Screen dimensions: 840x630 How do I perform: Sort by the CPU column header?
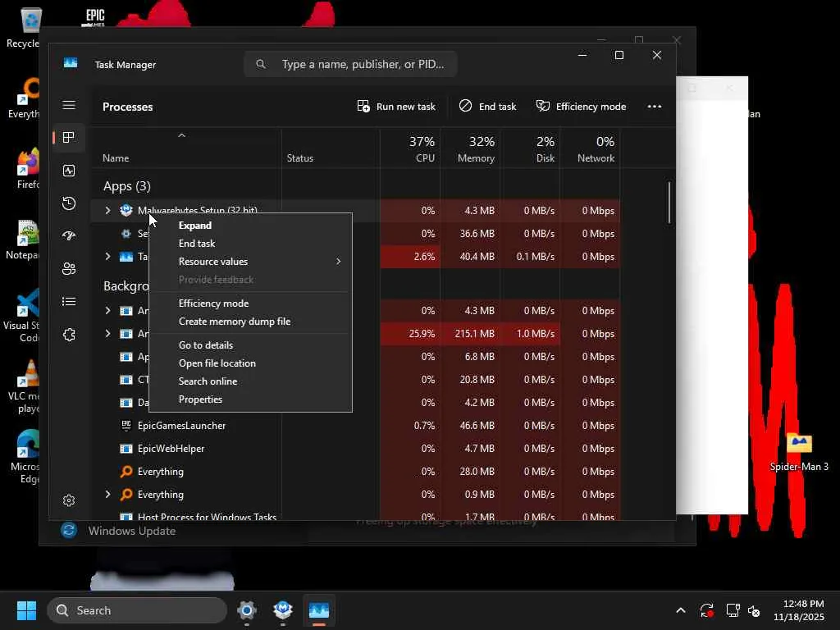(410, 149)
